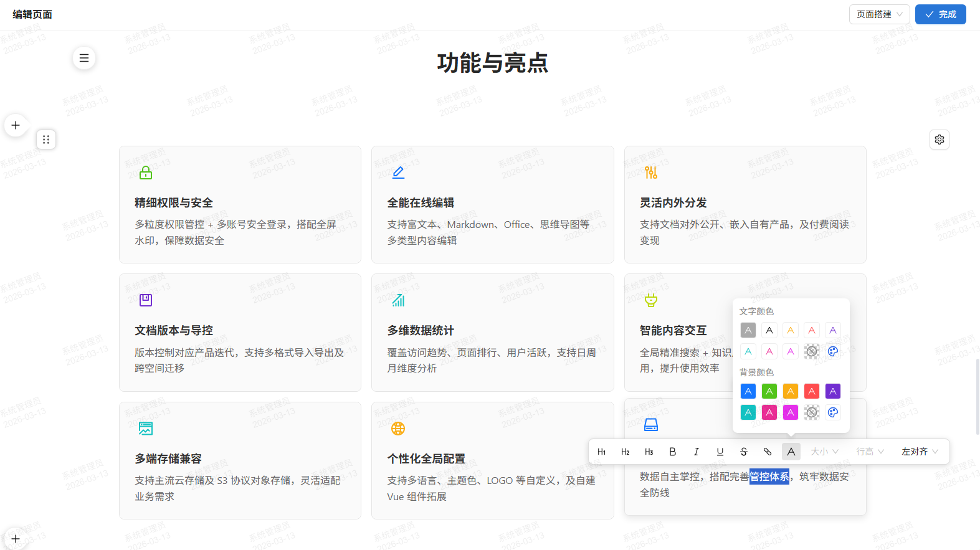Toggle underline formatting
The image size is (980, 550).
point(720,452)
